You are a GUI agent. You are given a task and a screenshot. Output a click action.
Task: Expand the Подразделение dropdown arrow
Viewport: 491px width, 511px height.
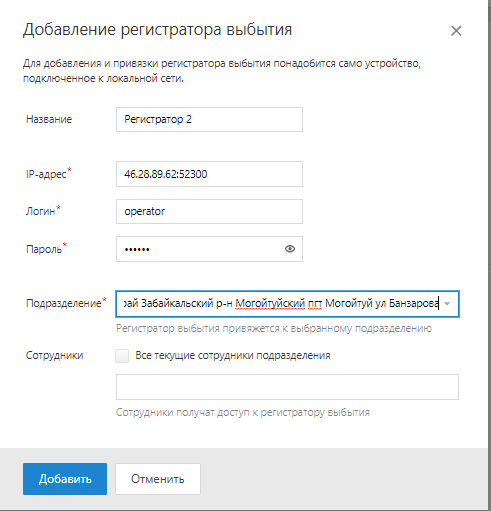[447, 304]
